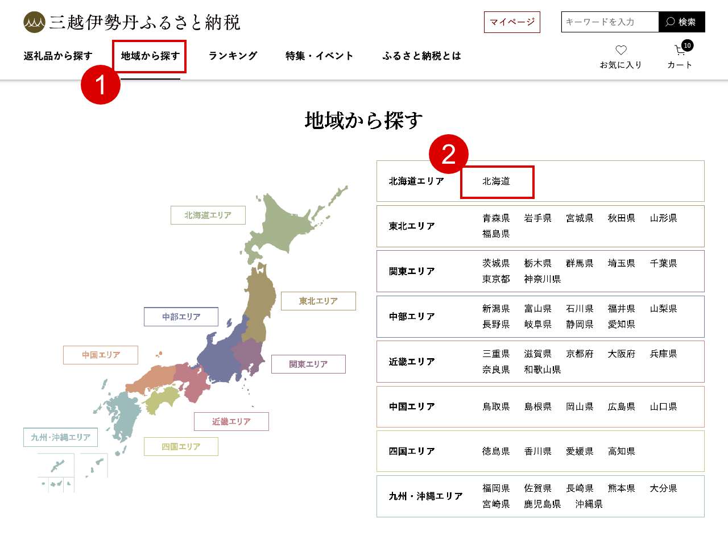Viewport: 728px width, 560px height.
Task: Click the Mitsukoshi Isetan site logo
Action: (x=131, y=22)
